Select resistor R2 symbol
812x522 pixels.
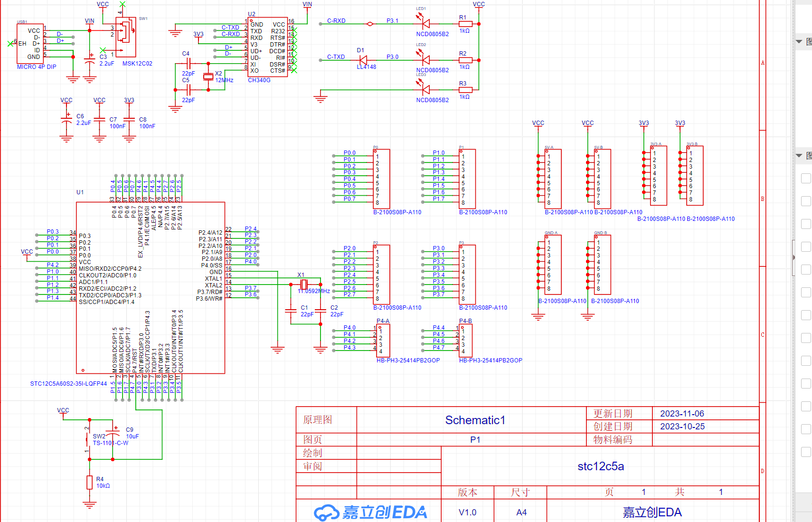click(x=465, y=60)
